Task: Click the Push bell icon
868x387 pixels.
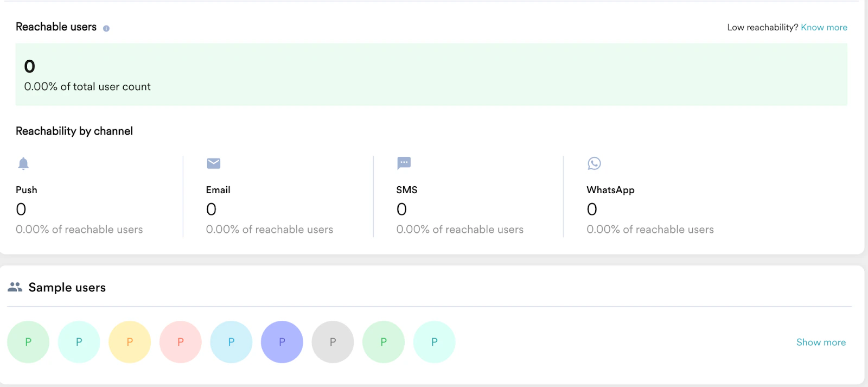Action: coord(23,163)
